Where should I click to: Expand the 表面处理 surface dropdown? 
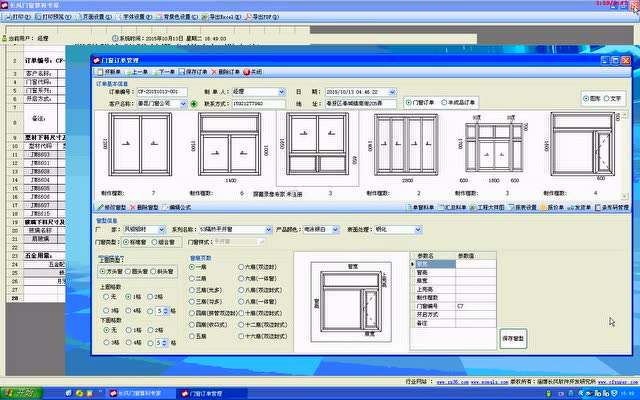pos(418,230)
